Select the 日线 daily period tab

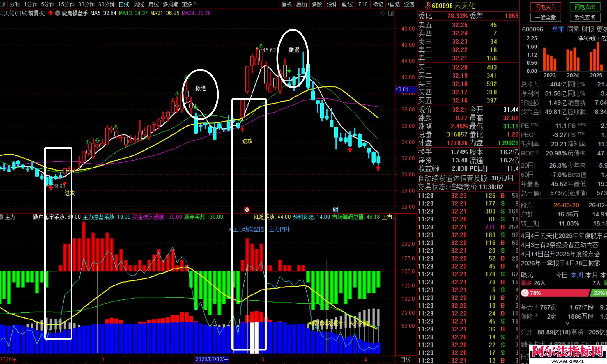[x=124, y=4]
